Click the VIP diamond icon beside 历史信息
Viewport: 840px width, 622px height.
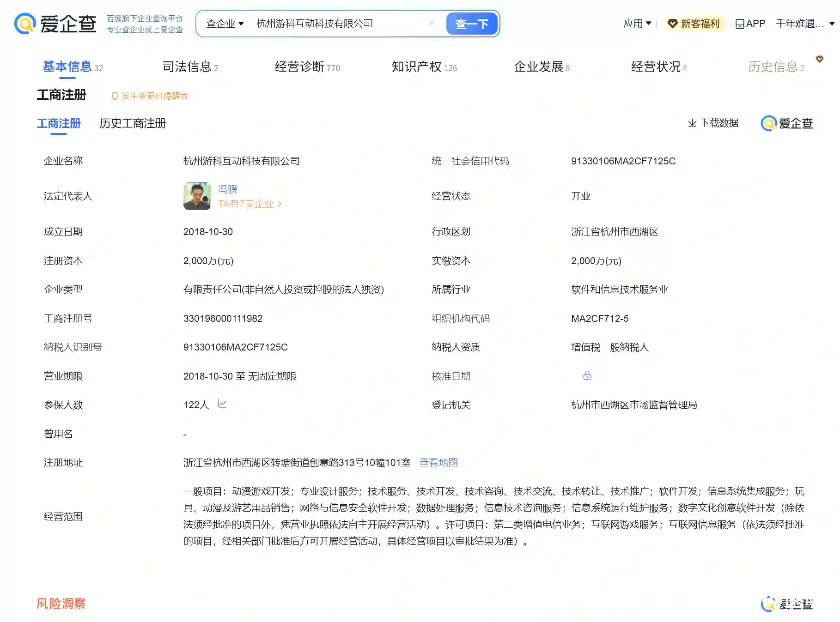(820, 59)
